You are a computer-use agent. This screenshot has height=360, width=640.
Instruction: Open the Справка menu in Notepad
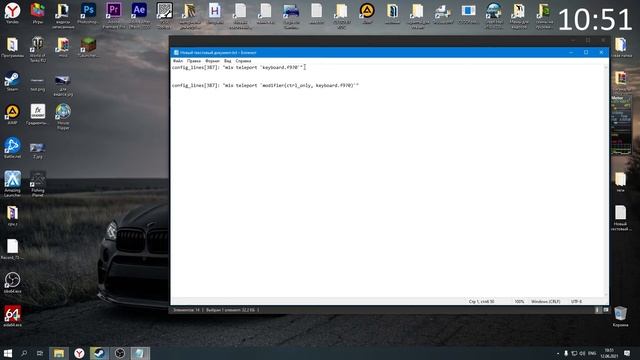point(243,61)
